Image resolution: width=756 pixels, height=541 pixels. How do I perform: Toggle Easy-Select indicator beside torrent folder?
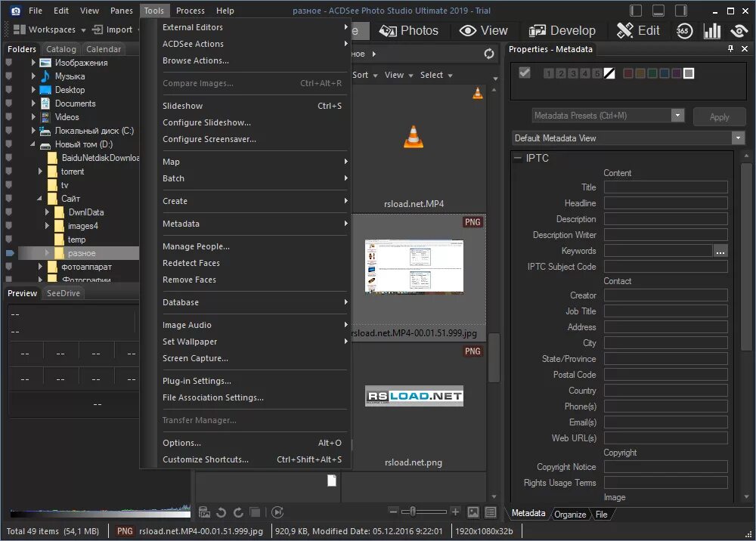[x=8, y=171]
